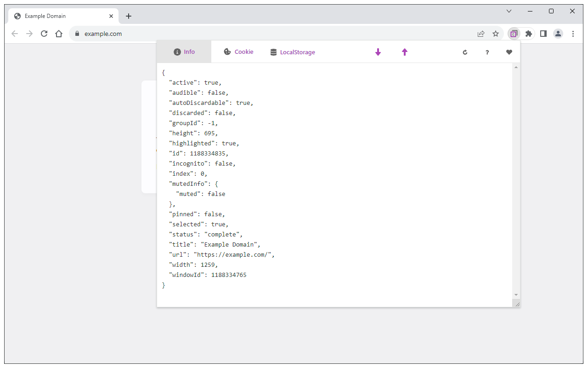
Task: Click the heart icon in popup
Action: pyautogui.click(x=509, y=52)
